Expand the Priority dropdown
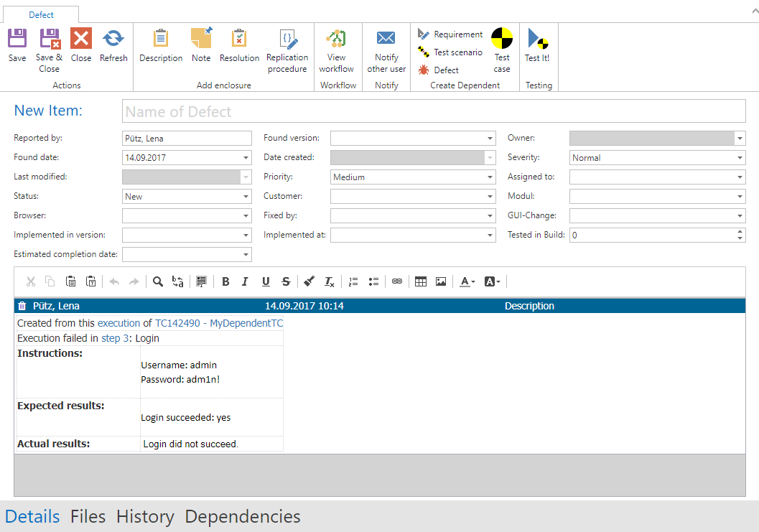The width and height of the screenshot is (759, 532). tap(490, 177)
